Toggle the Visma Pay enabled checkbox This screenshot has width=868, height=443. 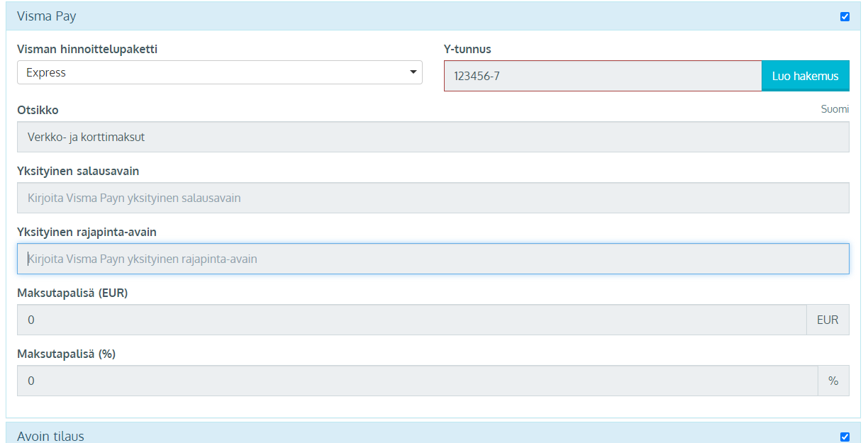click(x=845, y=16)
